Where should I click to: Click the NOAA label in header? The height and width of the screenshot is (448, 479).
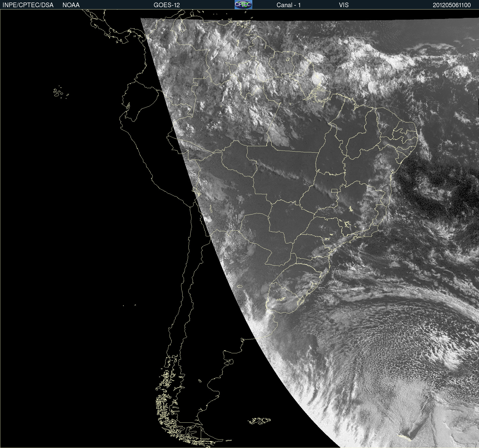(x=71, y=5)
